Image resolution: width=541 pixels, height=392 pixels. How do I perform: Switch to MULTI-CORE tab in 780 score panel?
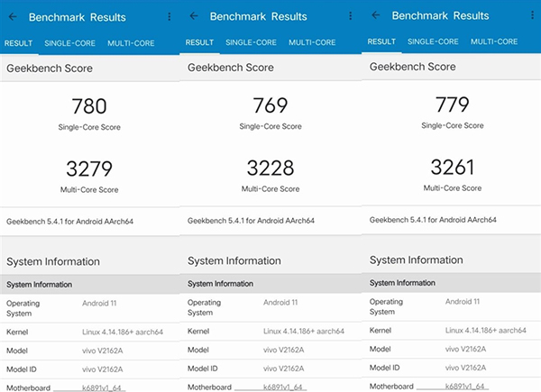(x=131, y=44)
